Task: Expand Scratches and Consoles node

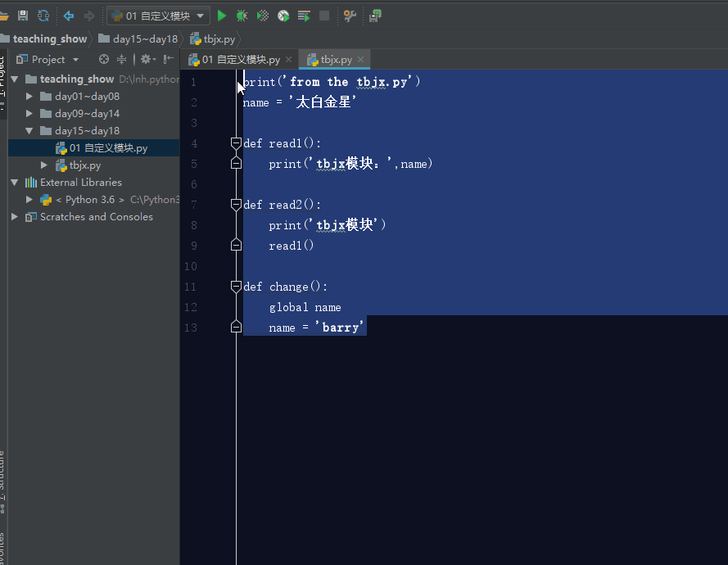Action: point(15,217)
